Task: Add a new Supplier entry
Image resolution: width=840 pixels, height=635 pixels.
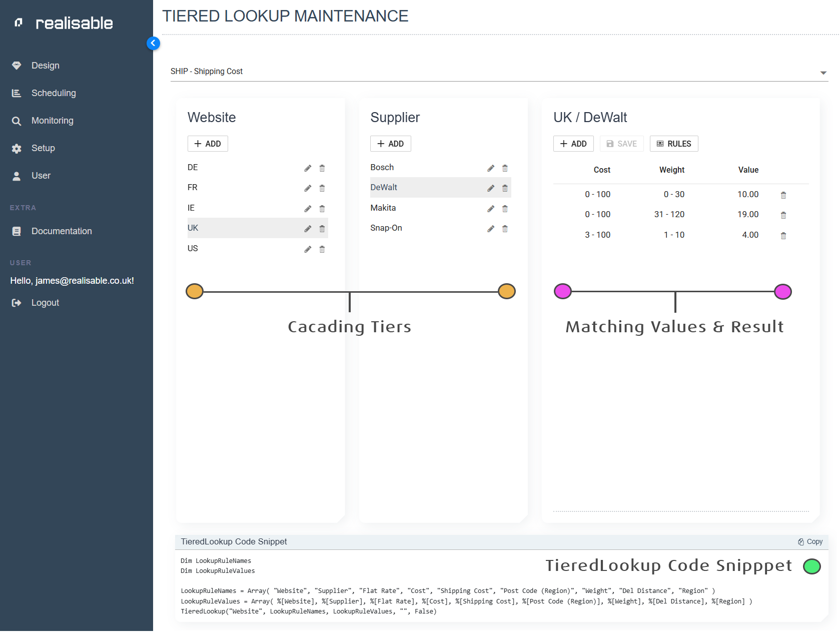Action: pos(390,144)
